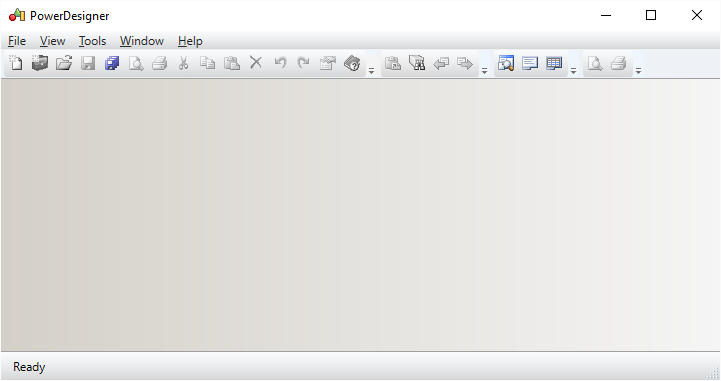This screenshot has height=381, width=721.
Task: Click the Copy icon in the toolbar
Action: click(207, 63)
